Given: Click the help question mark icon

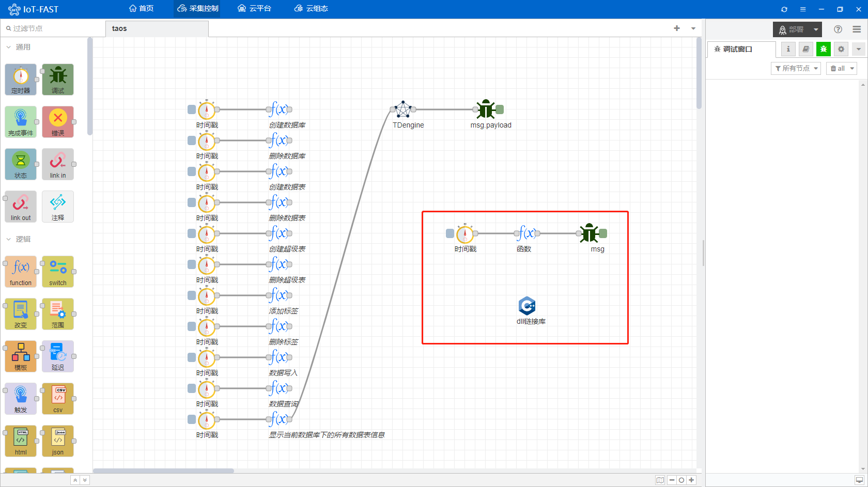Looking at the screenshot, I should coord(838,29).
